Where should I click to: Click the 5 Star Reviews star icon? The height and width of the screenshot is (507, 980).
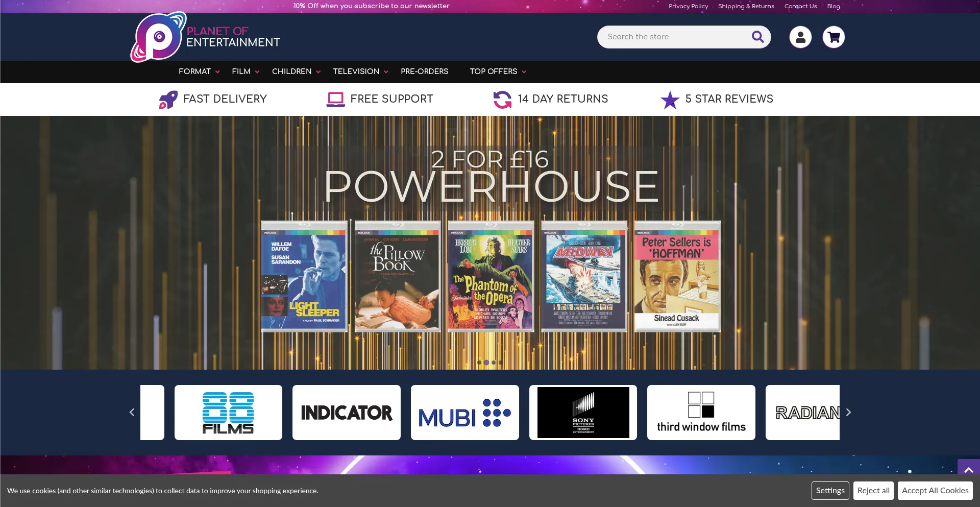(670, 100)
